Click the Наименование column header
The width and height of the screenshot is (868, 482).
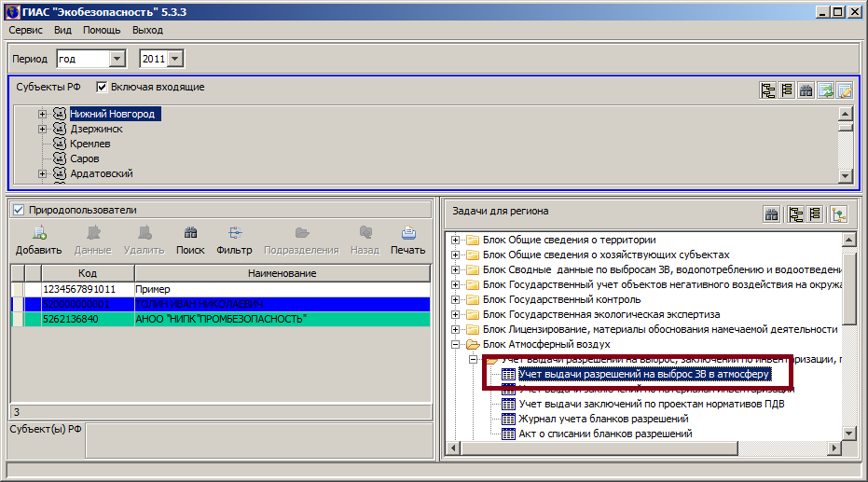tap(282, 273)
